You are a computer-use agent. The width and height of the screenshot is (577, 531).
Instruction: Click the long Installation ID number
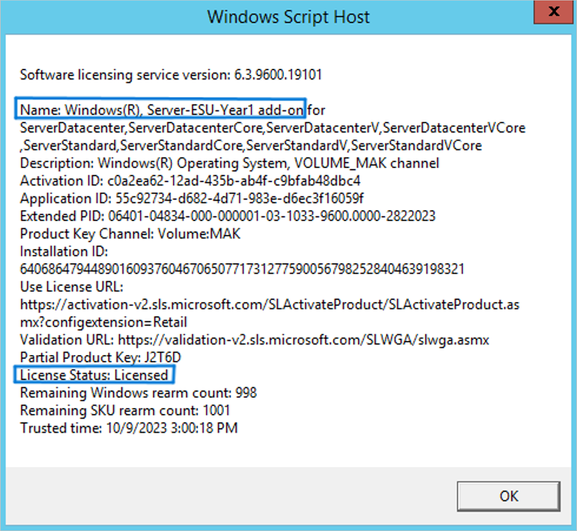[x=242, y=269]
